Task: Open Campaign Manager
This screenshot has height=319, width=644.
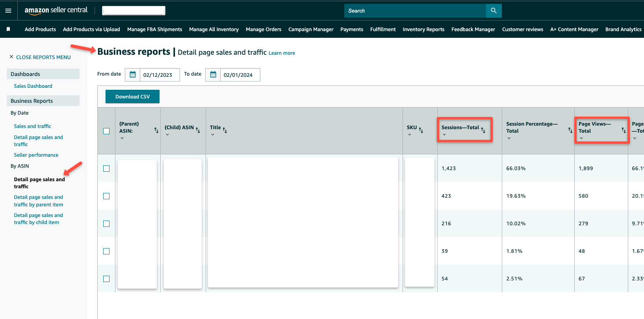Action: (311, 29)
